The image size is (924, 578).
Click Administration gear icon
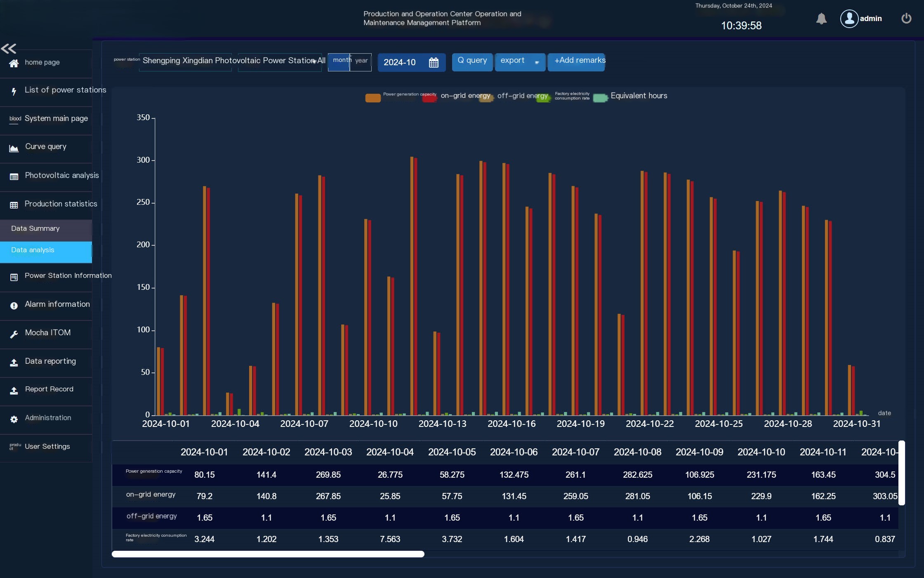pos(14,419)
